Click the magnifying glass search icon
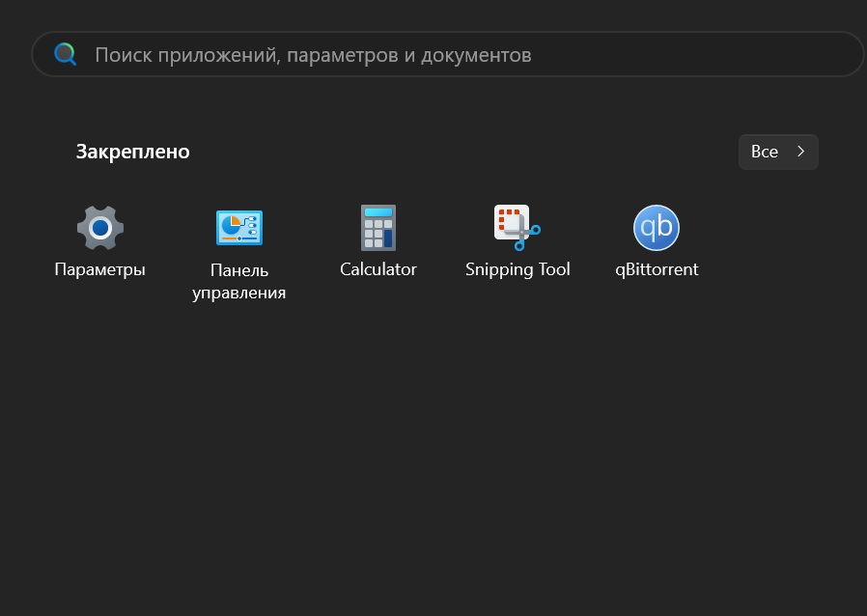867x616 pixels. [66, 54]
